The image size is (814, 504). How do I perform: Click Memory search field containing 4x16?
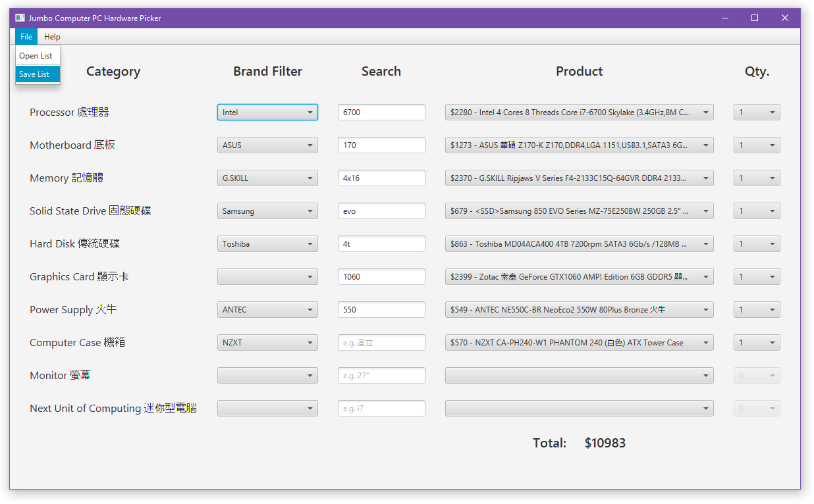point(381,178)
